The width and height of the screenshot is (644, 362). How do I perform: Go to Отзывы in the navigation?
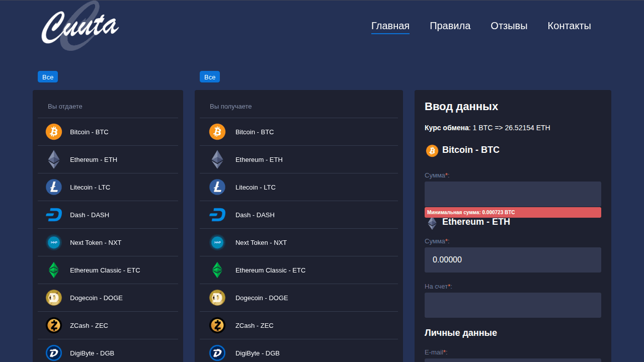pos(509,26)
